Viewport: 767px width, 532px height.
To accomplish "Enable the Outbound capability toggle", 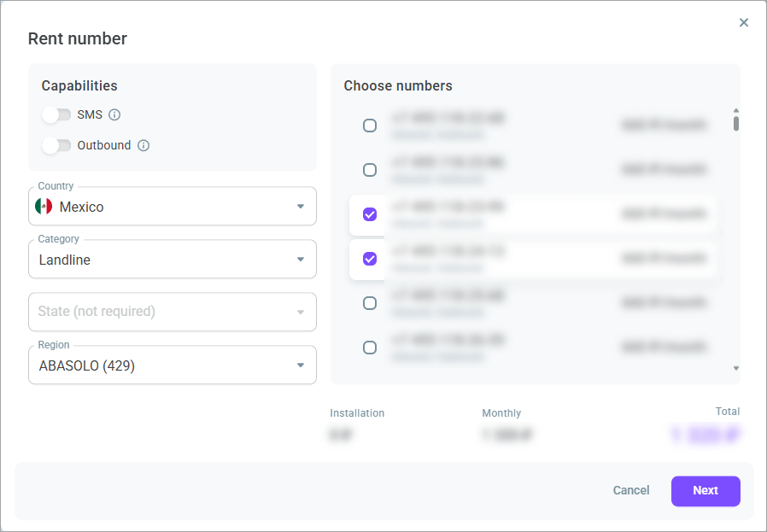I will pyautogui.click(x=56, y=145).
